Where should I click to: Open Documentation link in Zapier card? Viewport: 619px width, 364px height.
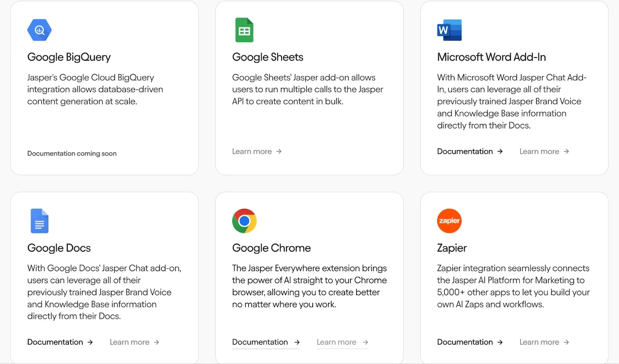(x=470, y=342)
